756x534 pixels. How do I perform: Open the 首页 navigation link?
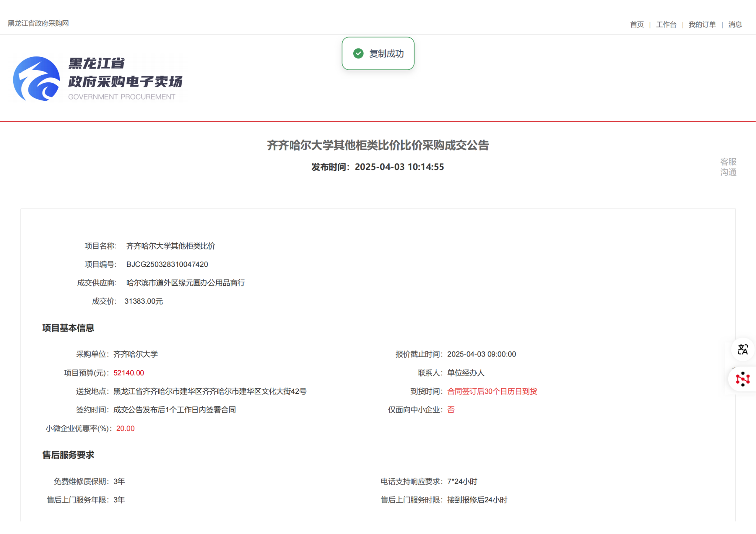pyautogui.click(x=637, y=24)
